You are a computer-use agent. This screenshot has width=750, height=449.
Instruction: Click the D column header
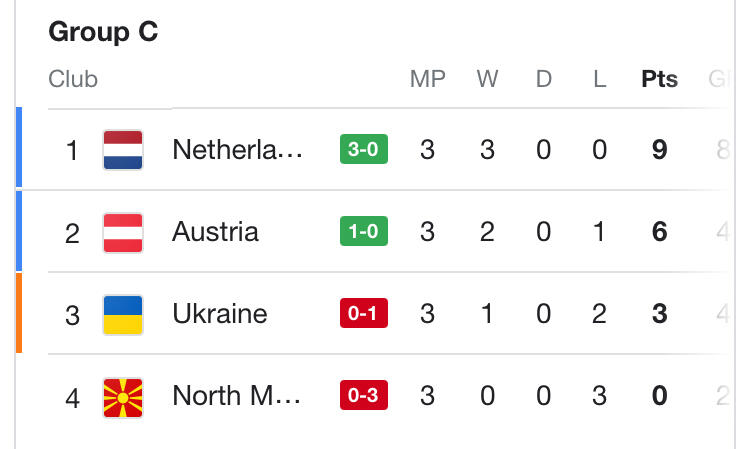coord(544,80)
